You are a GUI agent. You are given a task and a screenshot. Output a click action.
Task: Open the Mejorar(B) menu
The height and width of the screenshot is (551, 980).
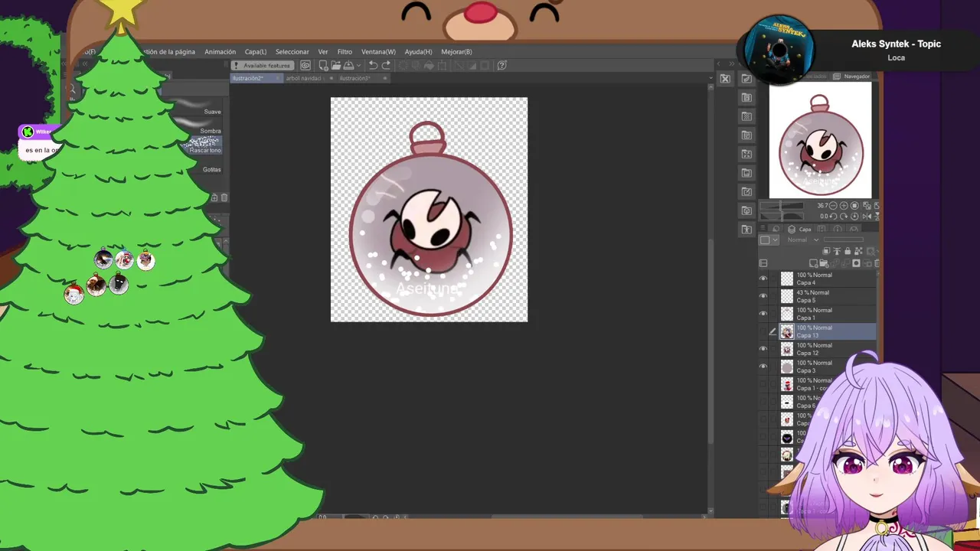click(456, 52)
